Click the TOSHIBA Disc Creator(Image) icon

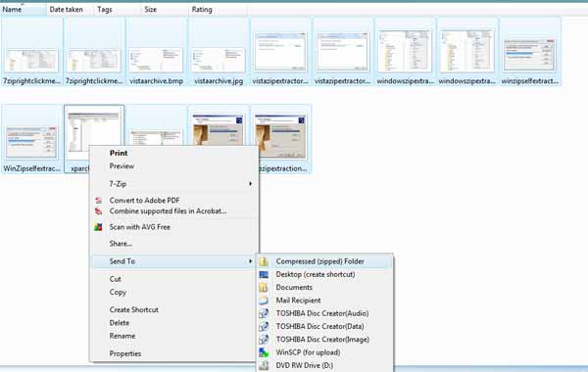[x=264, y=340]
